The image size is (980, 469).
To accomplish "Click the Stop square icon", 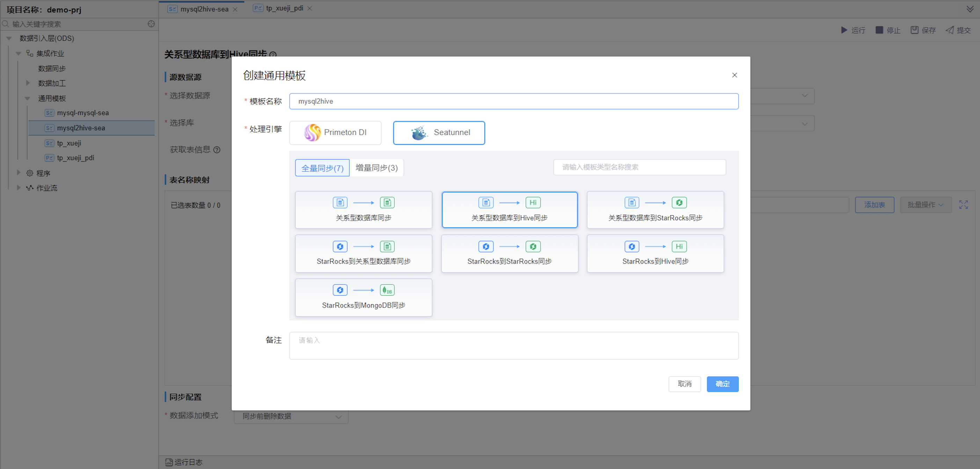I will click(879, 30).
